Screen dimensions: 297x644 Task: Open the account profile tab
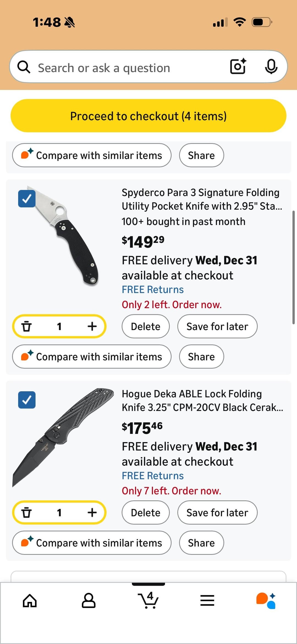[89, 600]
